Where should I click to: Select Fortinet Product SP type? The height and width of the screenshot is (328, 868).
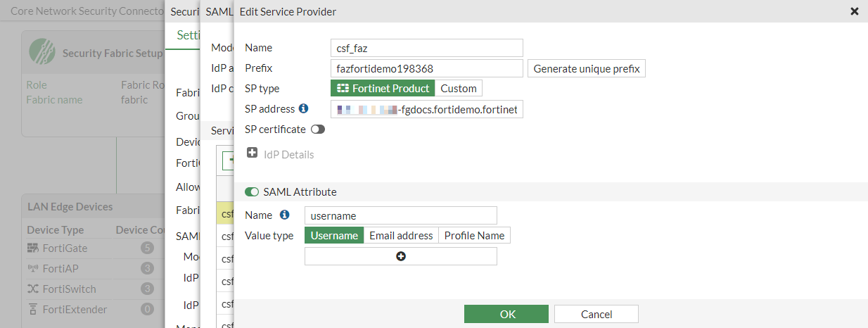tap(383, 88)
